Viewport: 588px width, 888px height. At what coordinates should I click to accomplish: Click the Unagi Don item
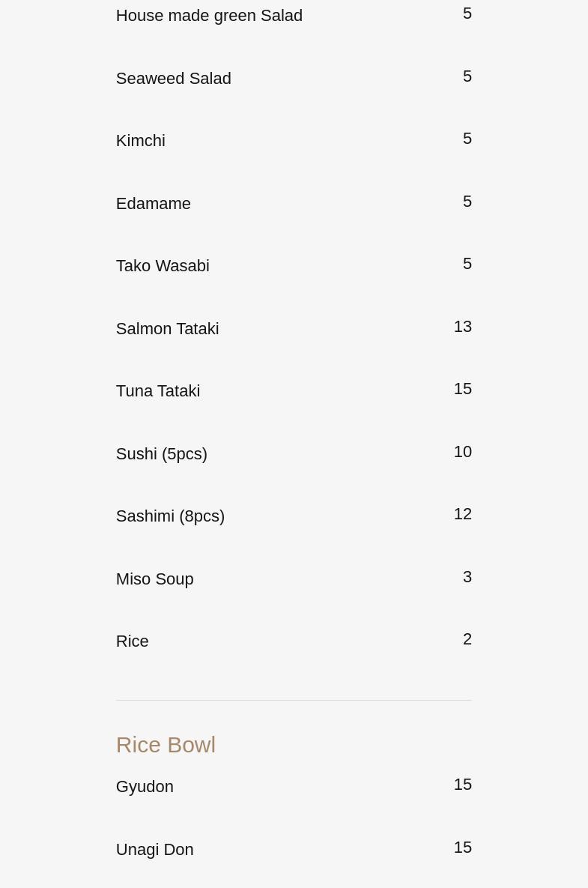click(154, 850)
